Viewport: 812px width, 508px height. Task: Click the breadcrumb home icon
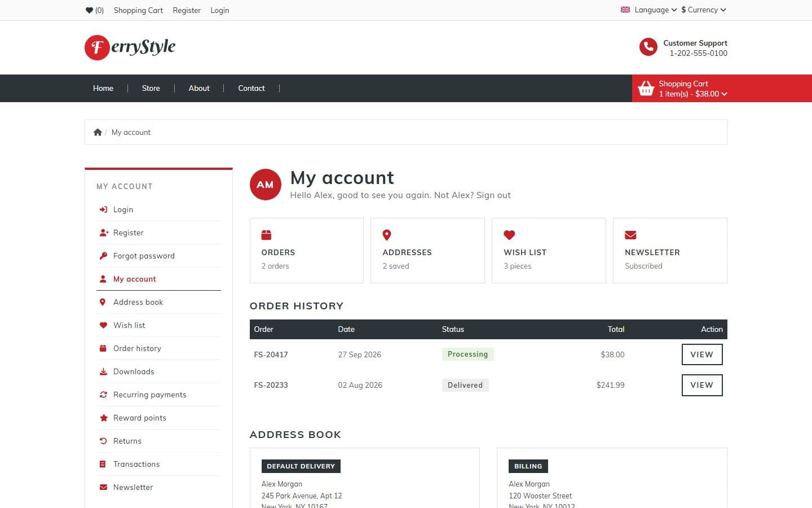click(98, 132)
